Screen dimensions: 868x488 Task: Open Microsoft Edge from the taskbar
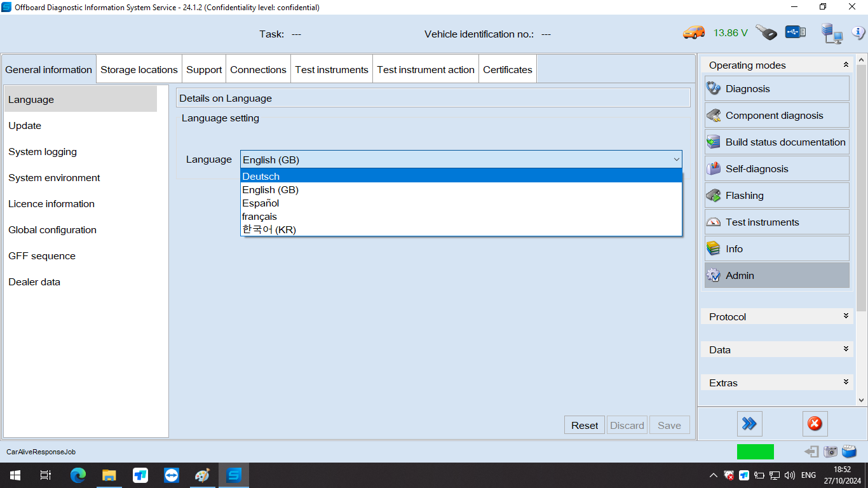point(78,475)
